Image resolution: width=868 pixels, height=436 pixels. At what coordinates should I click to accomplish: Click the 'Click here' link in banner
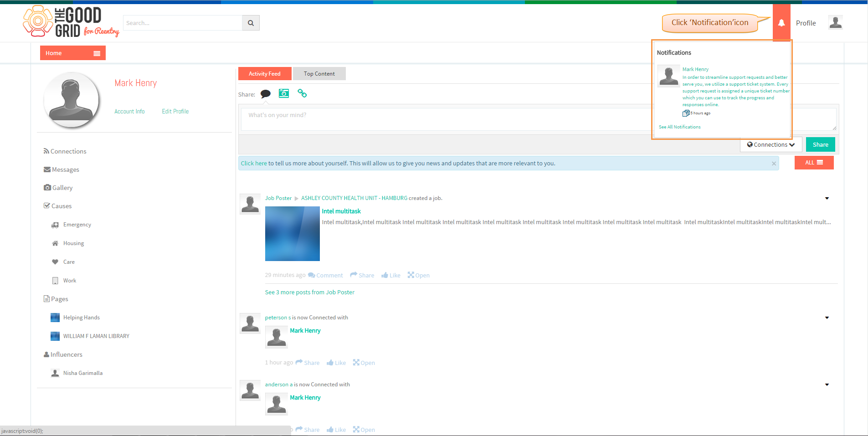pos(254,164)
